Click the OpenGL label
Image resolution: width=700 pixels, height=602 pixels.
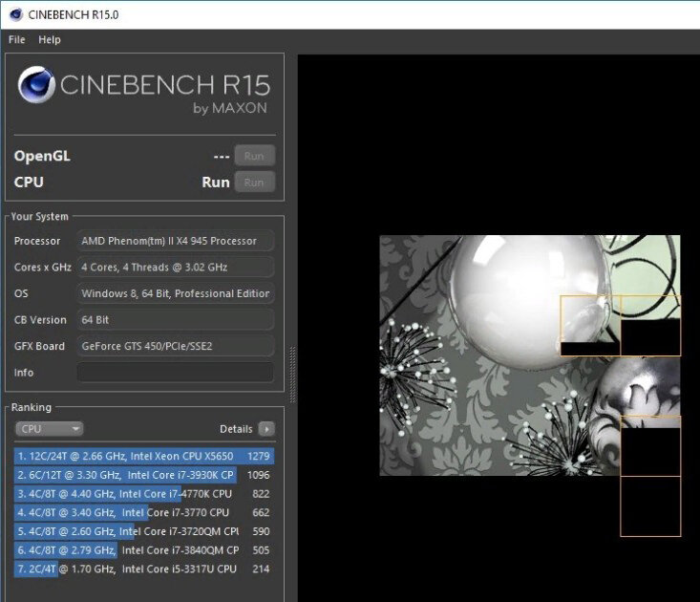coord(42,156)
